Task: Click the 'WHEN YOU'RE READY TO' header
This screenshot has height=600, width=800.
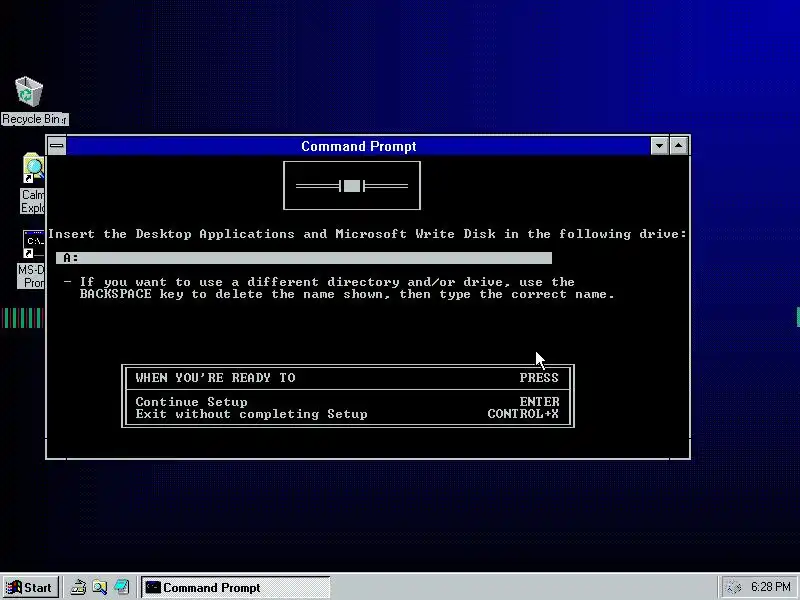Action: pos(215,378)
